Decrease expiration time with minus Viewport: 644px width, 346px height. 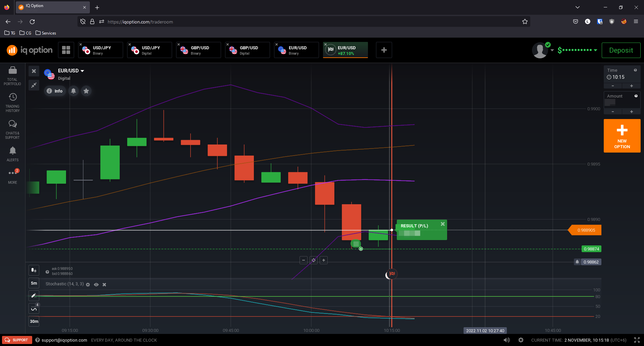tap(613, 86)
